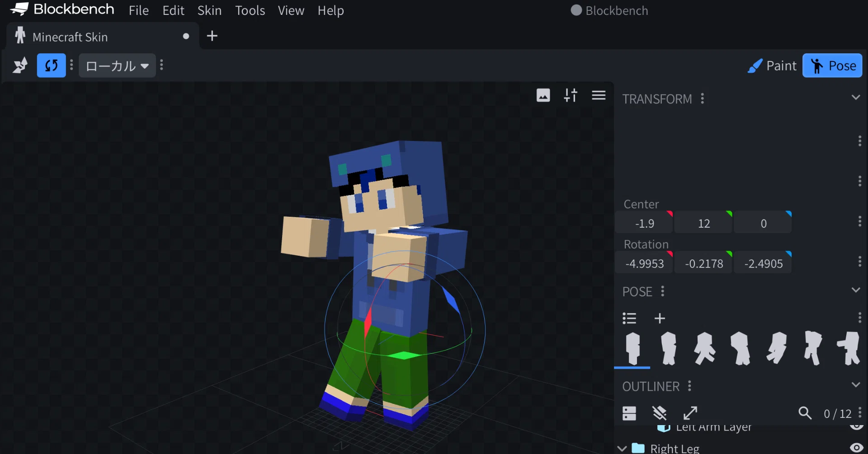Switch to Paint mode
This screenshot has width=868, height=454.
point(772,66)
